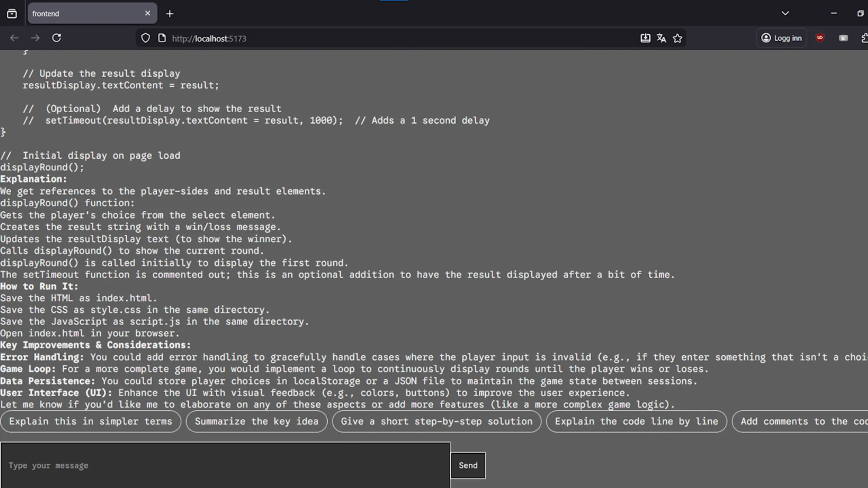The height and width of the screenshot is (488, 868).
Task: Click the back navigation arrow
Action: 14,38
